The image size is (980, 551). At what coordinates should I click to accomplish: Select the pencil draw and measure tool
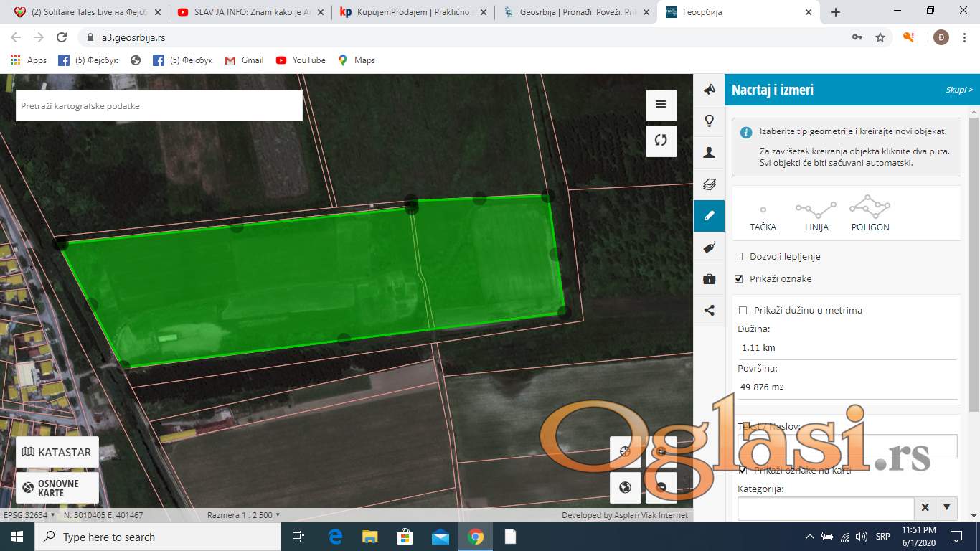(709, 215)
